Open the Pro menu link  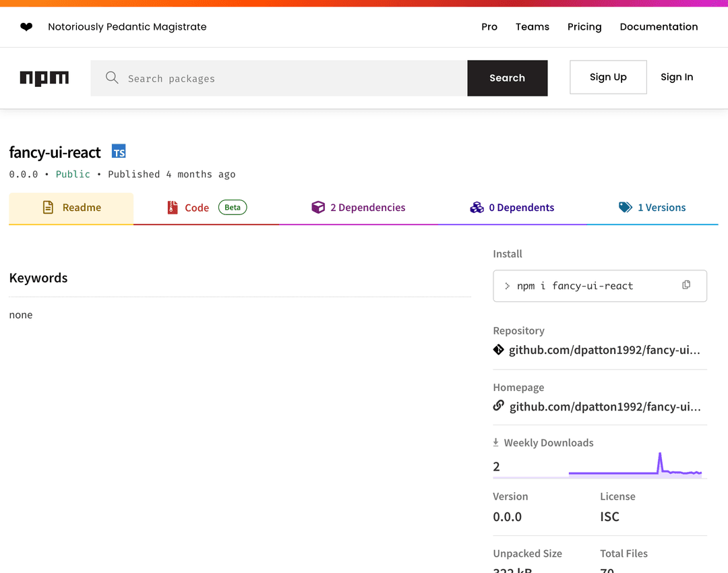point(489,27)
